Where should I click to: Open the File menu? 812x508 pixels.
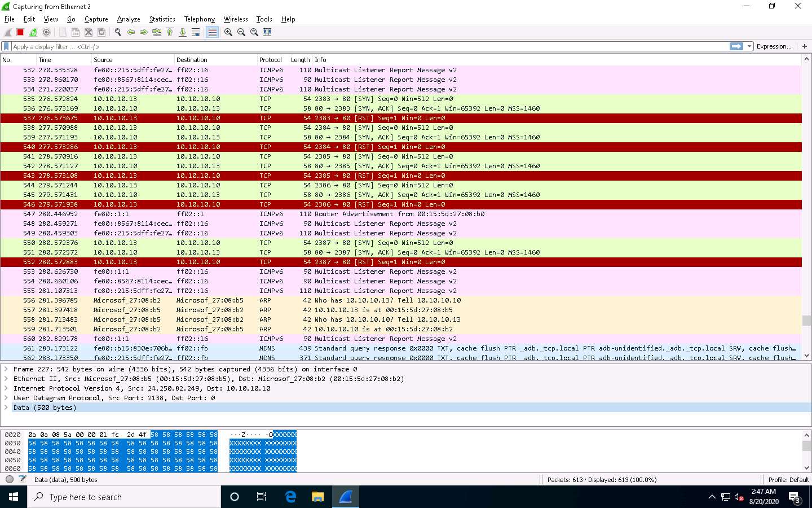pos(10,19)
